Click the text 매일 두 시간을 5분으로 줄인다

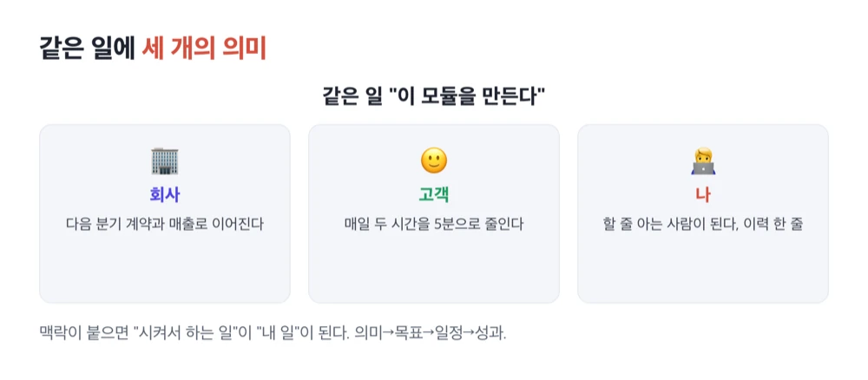tap(433, 225)
